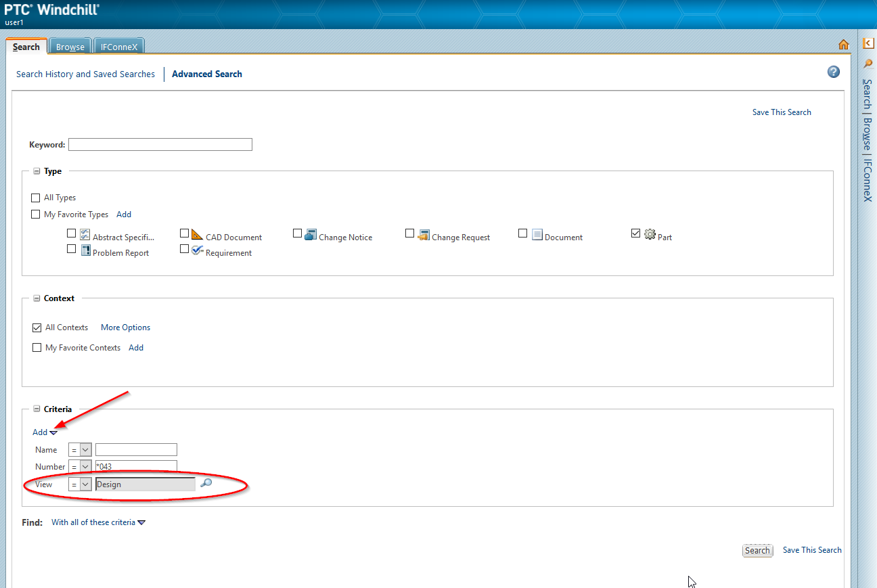This screenshot has width=877, height=588.
Task: Check the Requirement checkbox
Action: [184, 249]
